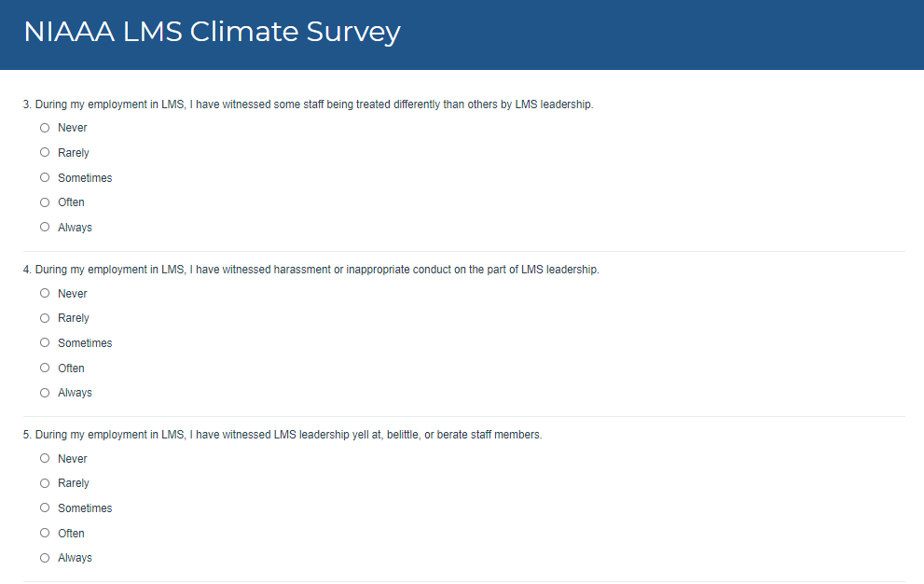The image size is (924, 584).
Task: Select Never for question 4 harassment
Action: [45, 293]
